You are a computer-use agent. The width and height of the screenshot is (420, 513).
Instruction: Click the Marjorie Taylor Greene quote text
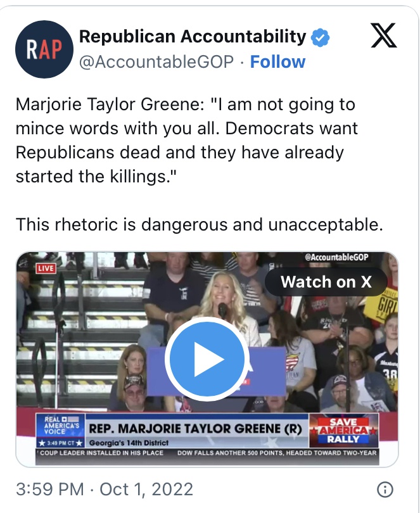187,140
